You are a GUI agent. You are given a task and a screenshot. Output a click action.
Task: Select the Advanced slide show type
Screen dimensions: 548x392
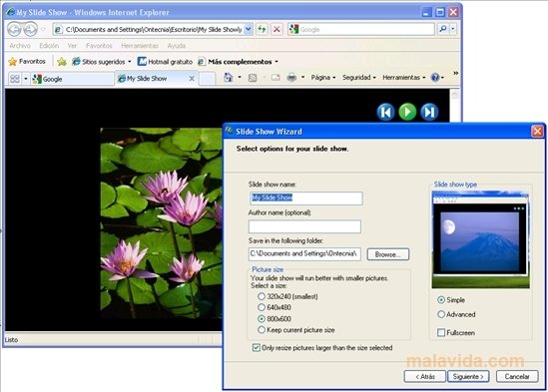coord(441,314)
